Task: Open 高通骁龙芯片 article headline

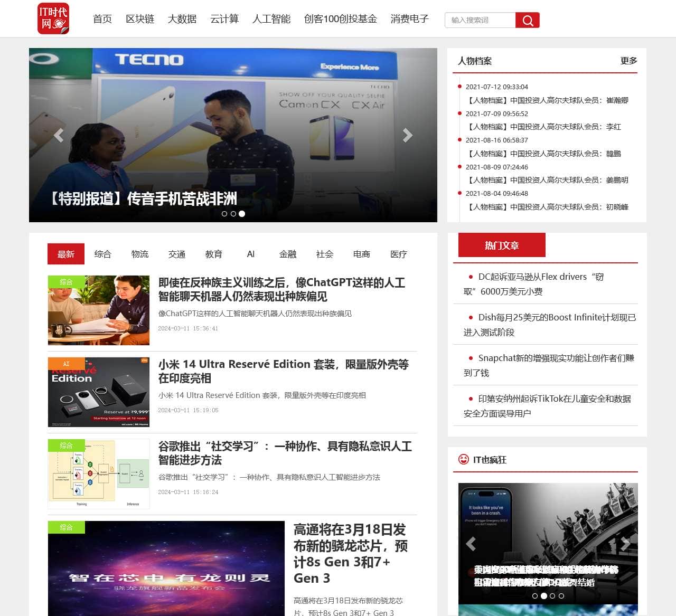Action: tap(351, 554)
